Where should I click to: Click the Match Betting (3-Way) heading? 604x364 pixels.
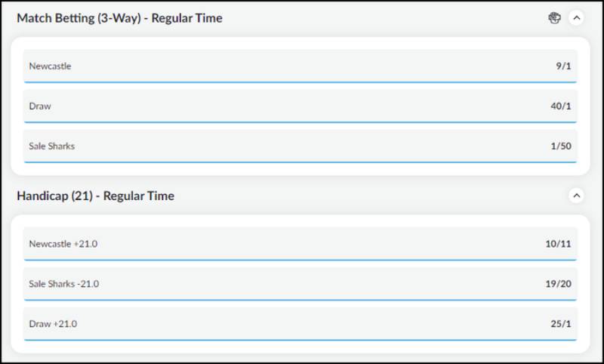click(119, 18)
